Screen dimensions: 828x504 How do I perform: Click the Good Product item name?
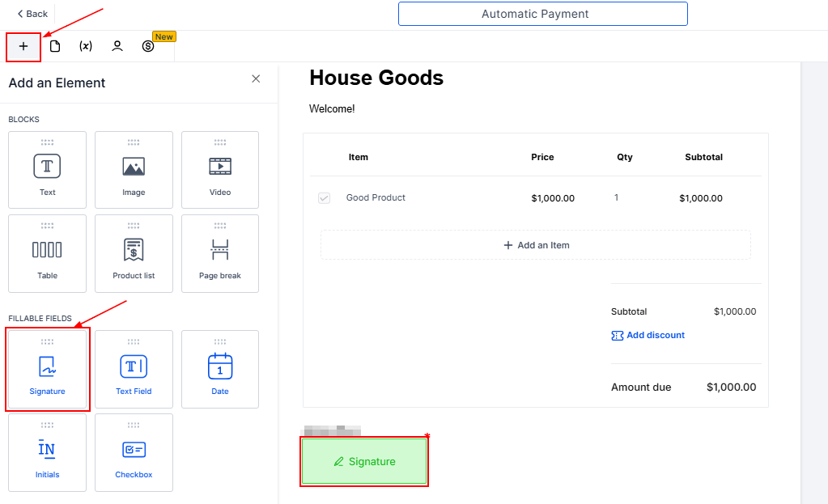coord(376,197)
